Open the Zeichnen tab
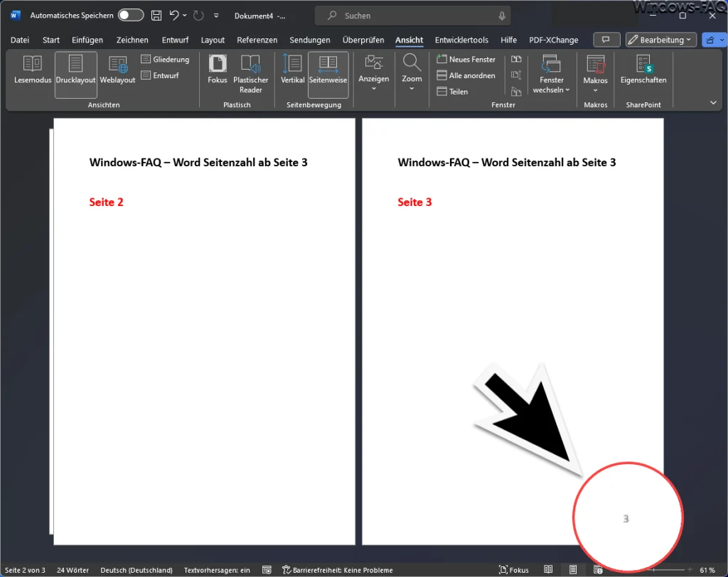This screenshot has width=728, height=577. coord(132,40)
